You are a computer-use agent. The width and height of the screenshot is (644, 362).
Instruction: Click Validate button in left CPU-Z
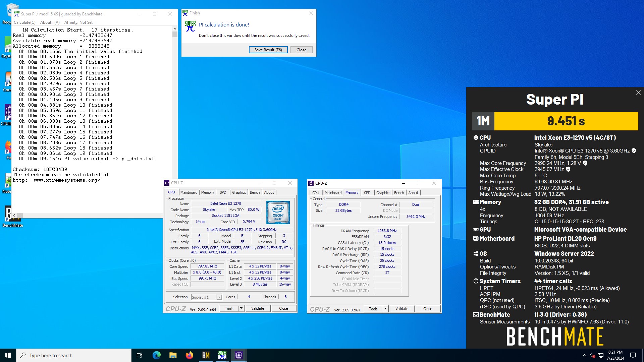[x=258, y=308]
